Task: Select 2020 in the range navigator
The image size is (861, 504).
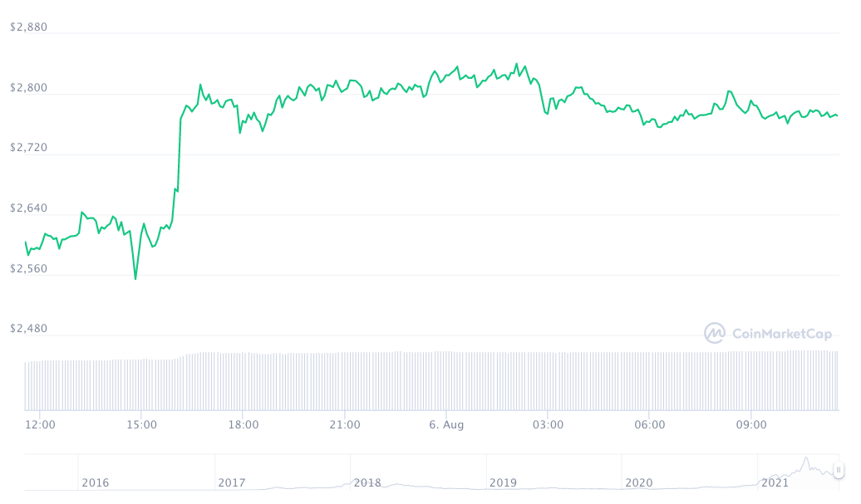Action: [639, 482]
